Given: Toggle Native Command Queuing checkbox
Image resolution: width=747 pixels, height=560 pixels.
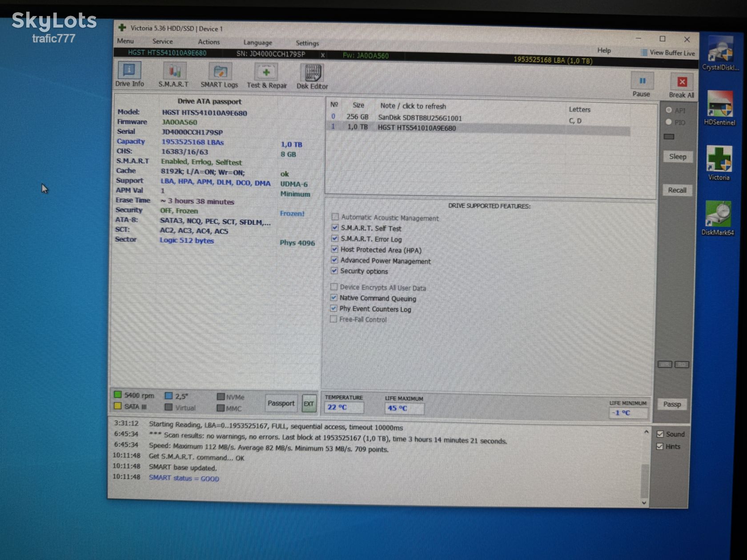Looking at the screenshot, I should [x=334, y=297].
